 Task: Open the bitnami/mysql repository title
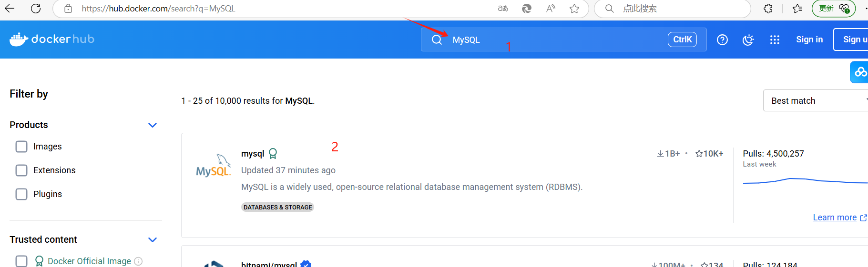[x=269, y=264]
